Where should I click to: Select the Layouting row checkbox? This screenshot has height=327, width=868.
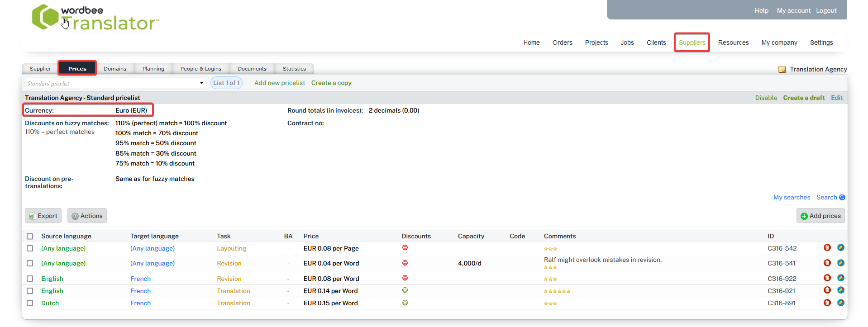coord(30,248)
